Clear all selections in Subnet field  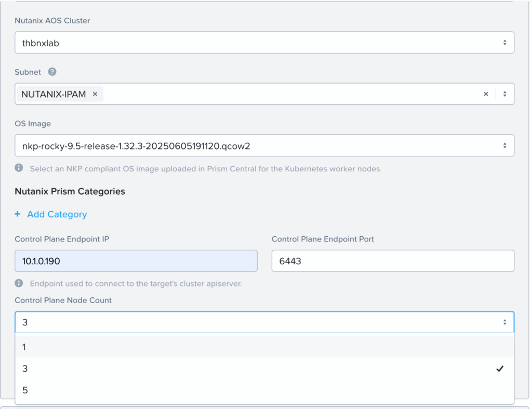point(486,94)
